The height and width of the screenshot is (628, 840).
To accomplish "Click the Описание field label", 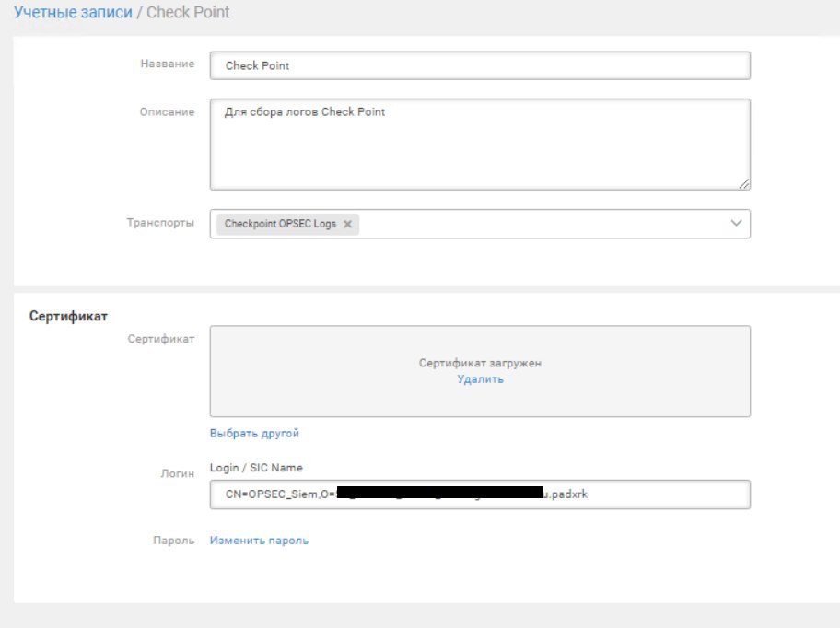I will tap(167, 112).
